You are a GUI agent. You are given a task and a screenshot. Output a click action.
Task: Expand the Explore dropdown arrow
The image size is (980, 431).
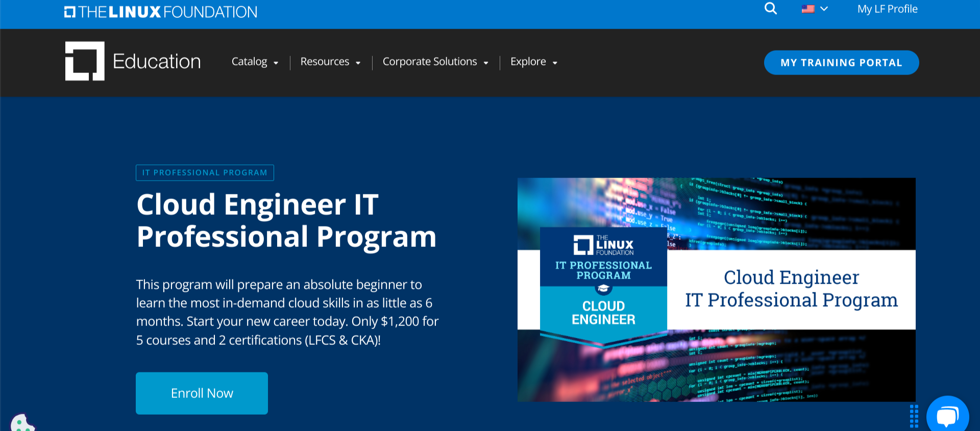(x=555, y=63)
